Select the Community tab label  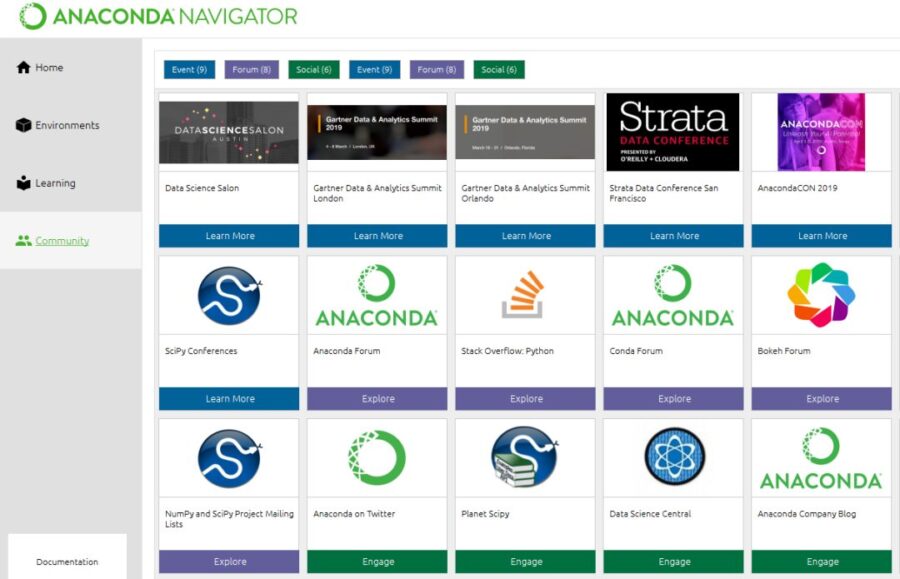coord(62,241)
